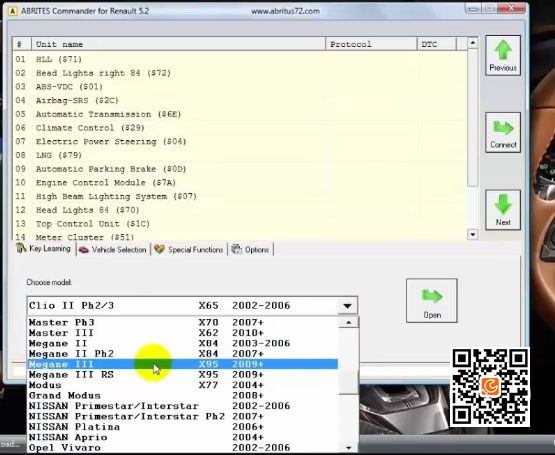Viewport: 555px width, 455px height.
Task: Select Modus X77 2004+ entry
Action: 183,385
